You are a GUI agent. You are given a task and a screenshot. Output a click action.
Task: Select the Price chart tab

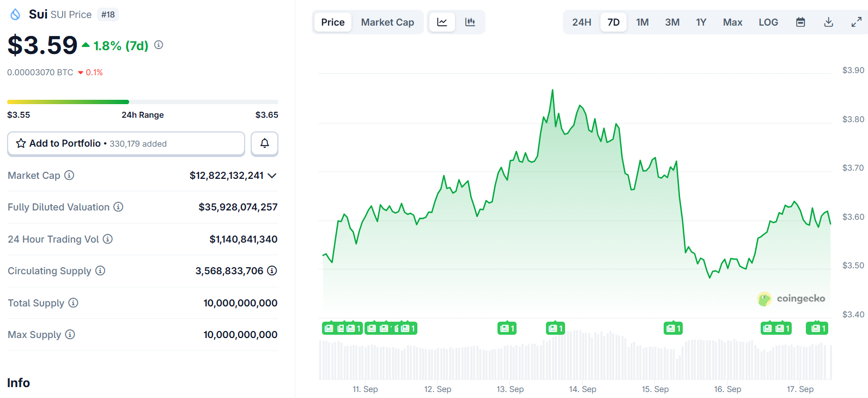[x=333, y=22]
